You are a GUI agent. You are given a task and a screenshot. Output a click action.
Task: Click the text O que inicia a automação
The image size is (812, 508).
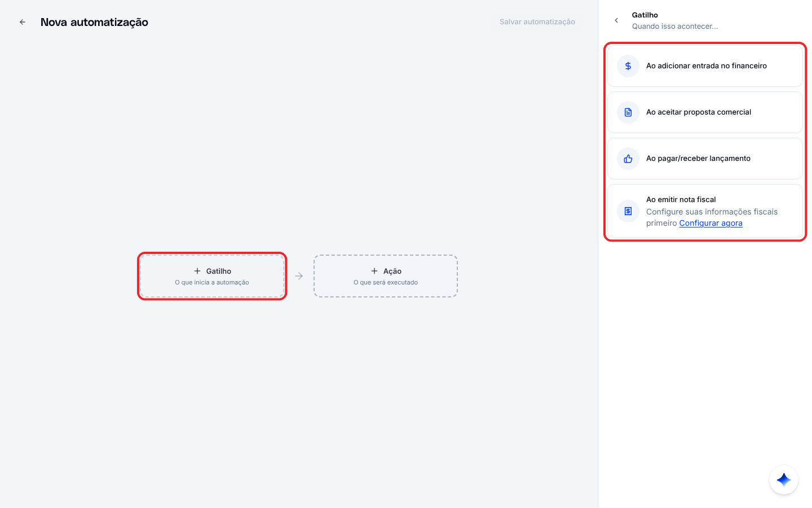point(212,282)
